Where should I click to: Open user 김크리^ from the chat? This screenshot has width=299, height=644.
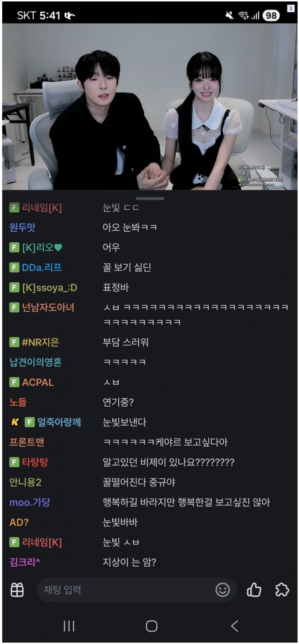click(x=25, y=562)
